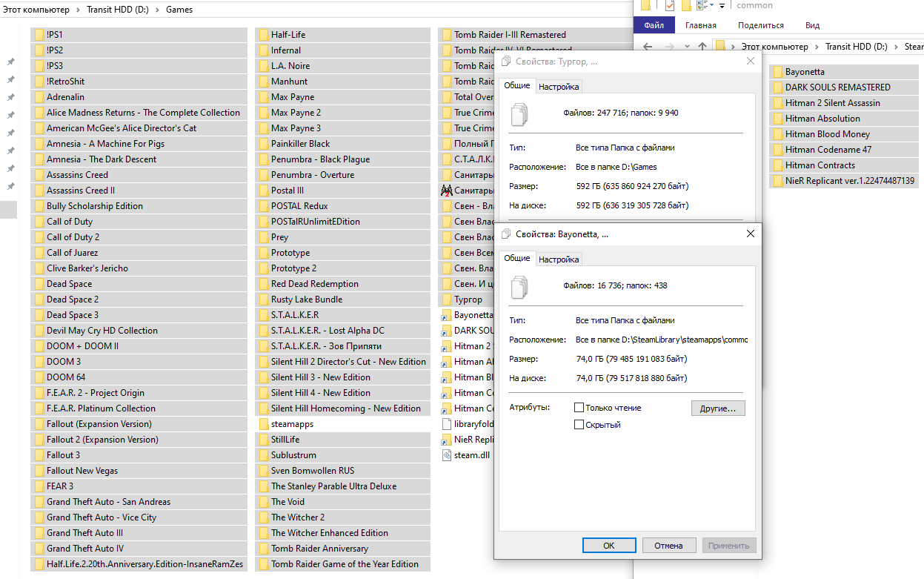The height and width of the screenshot is (579, 924).
Task: Click the Другие... attributes button
Action: (718, 408)
